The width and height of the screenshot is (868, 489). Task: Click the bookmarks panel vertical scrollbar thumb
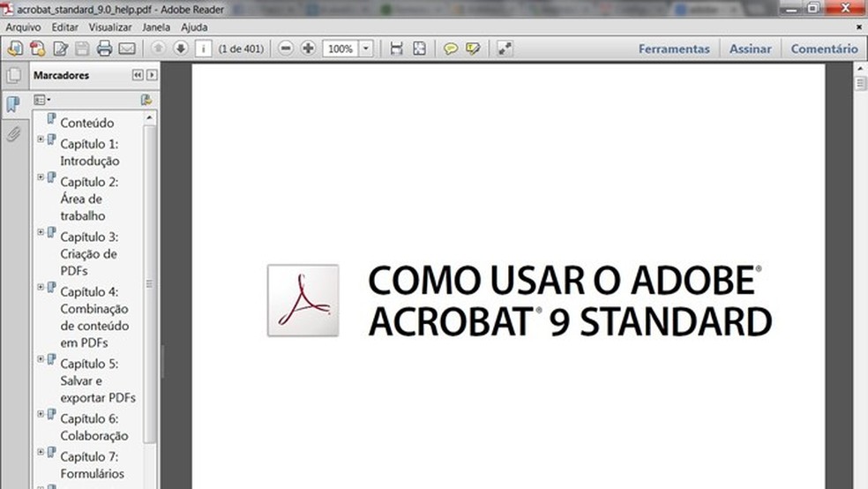(x=149, y=283)
